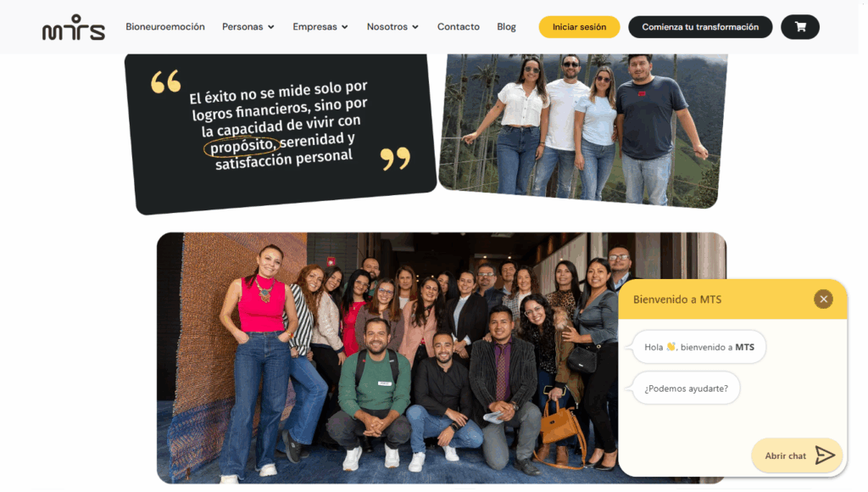Image resolution: width=868 pixels, height=492 pixels.
Task: Click the MTS logo in the header
Action: pos(73,28)
